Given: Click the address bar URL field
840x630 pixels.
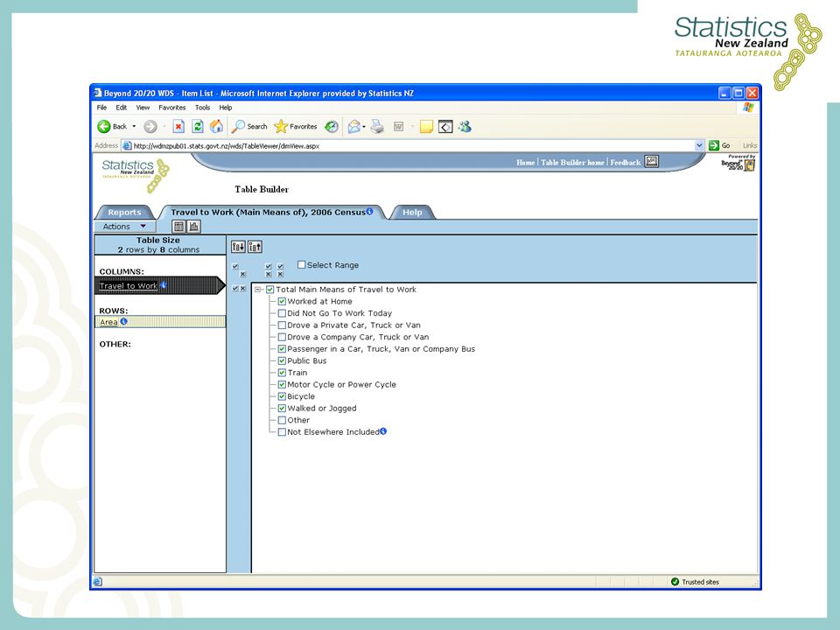Looking at the screenshot, I should coord(412,145).
